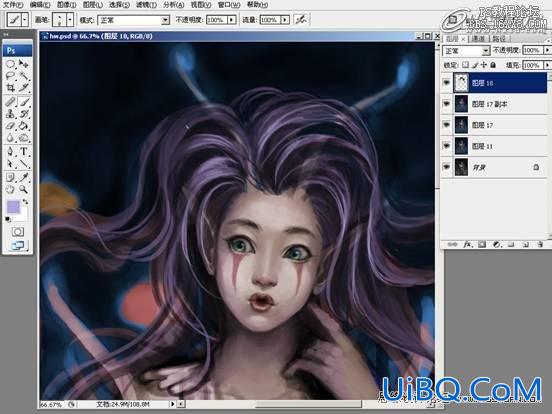The width and height of the screenshot is (552, 414).
Task: Hide the 背景 layer eye
Action: point(446,167)
